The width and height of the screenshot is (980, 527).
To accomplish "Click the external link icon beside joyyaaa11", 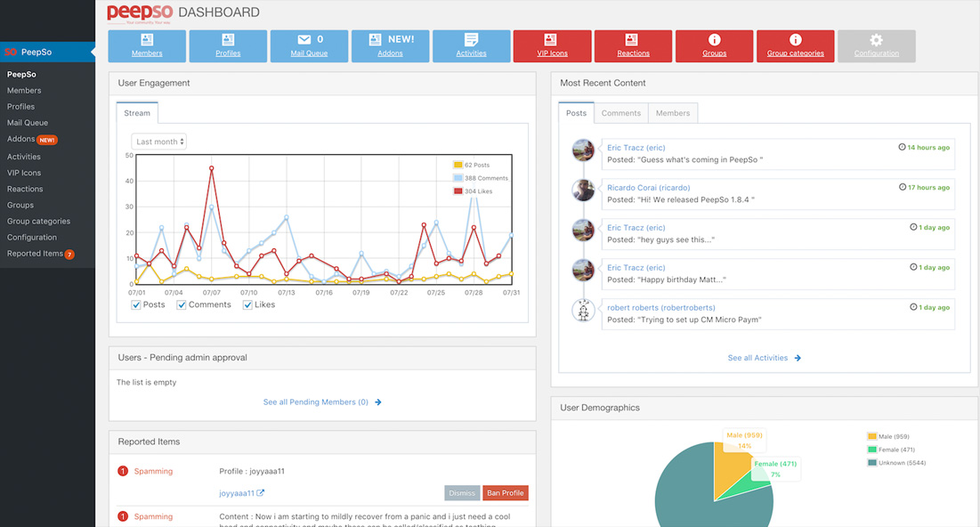I will coord(261,492).
